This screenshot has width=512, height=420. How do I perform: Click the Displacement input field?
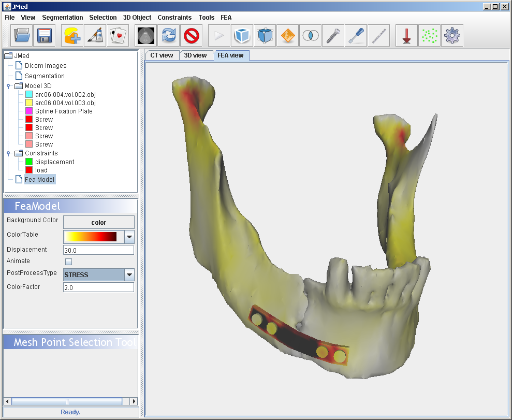98,250
